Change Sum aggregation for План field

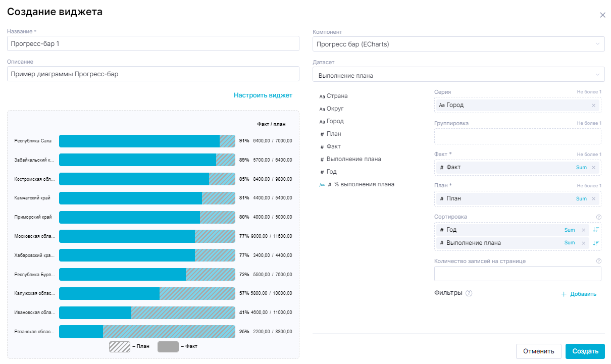581,199
